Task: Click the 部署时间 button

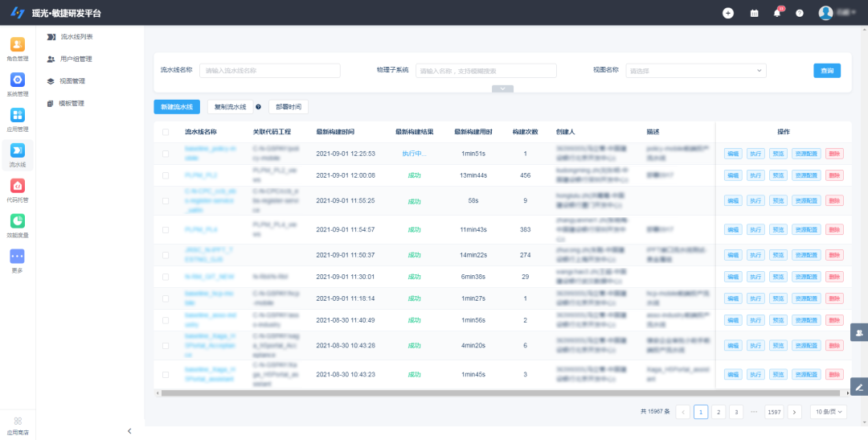Action: (x=289, y=107)
